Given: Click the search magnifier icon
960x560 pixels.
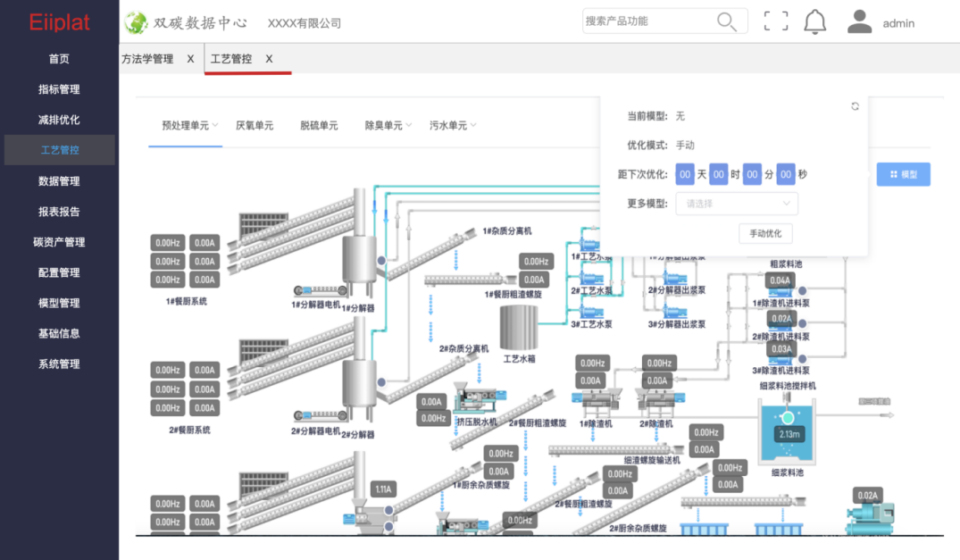Looking at the screenshot, I should [727, 21].
